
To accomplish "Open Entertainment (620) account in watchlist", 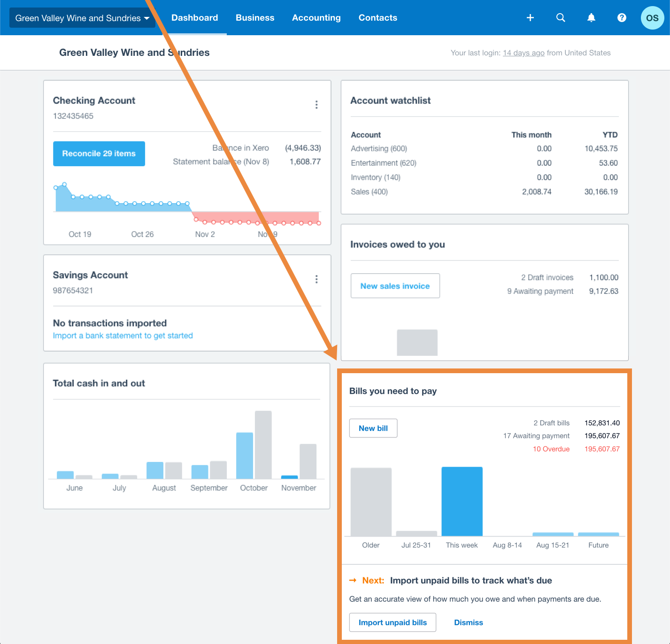I will tap(384, 163).
